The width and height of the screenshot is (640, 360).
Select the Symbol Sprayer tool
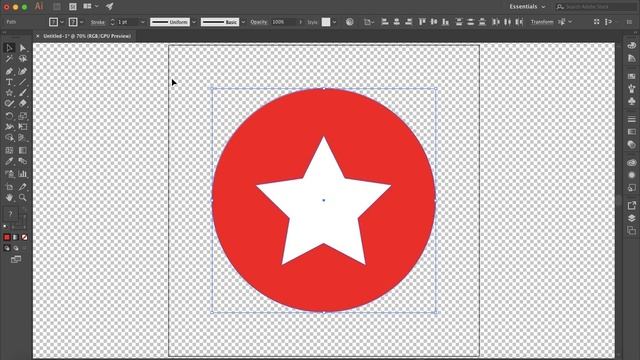coord(9,174)
